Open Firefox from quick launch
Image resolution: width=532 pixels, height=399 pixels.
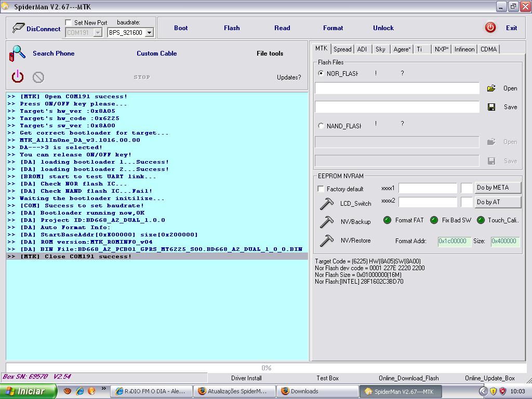tap(91, 391)
